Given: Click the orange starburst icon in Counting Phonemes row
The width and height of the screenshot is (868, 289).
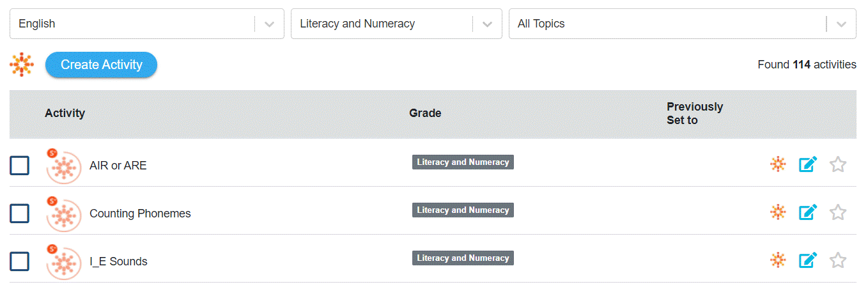Looking at the screenshot, I should click(777, 212).
